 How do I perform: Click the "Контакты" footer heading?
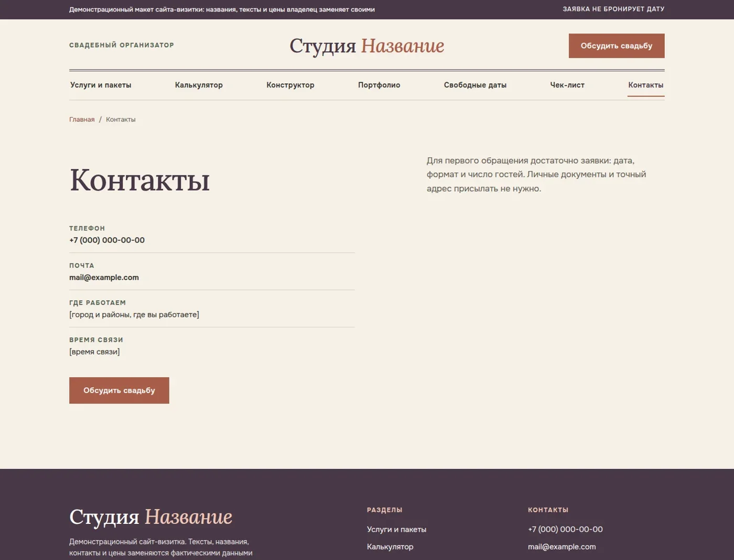tap(548, 510)
